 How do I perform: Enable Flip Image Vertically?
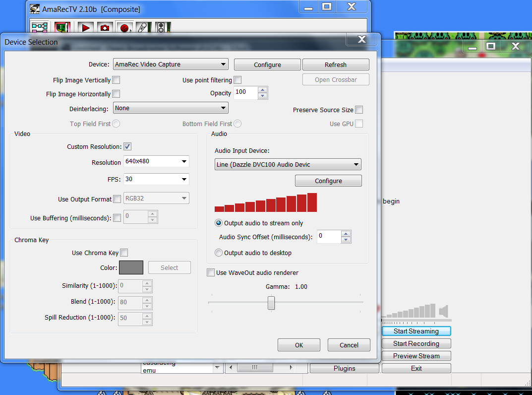coord(116,80)
